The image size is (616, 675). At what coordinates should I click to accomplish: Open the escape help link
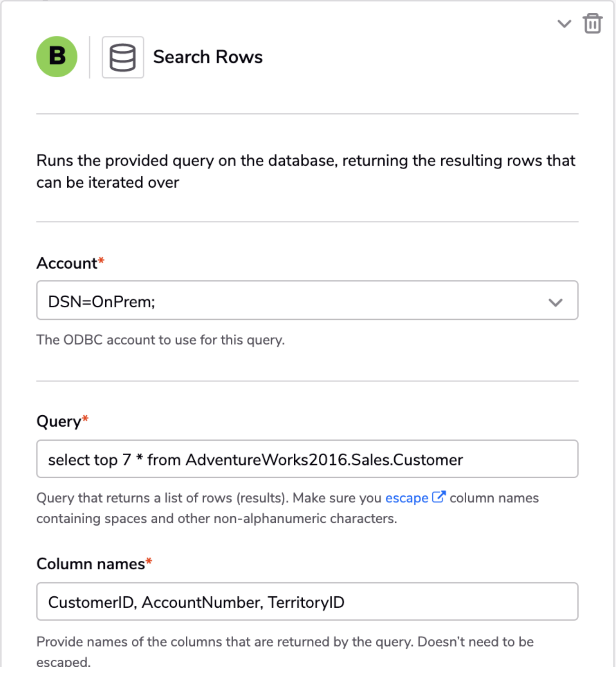[407, 498]
